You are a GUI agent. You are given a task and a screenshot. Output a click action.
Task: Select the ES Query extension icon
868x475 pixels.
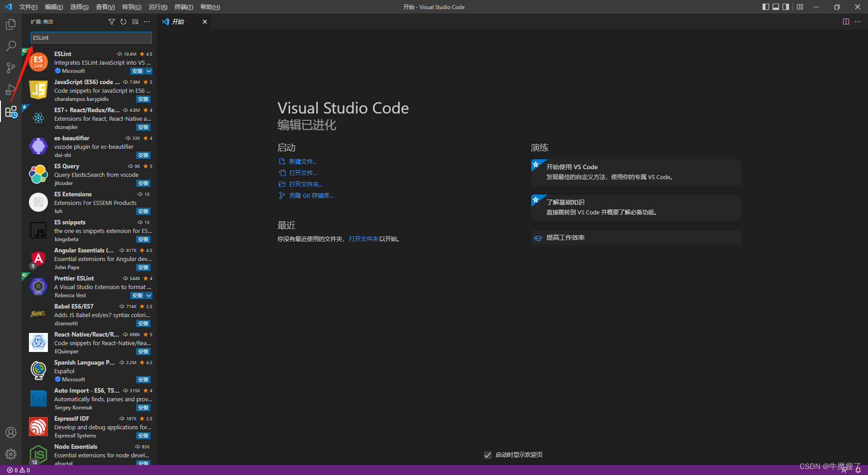coord(38,174)
